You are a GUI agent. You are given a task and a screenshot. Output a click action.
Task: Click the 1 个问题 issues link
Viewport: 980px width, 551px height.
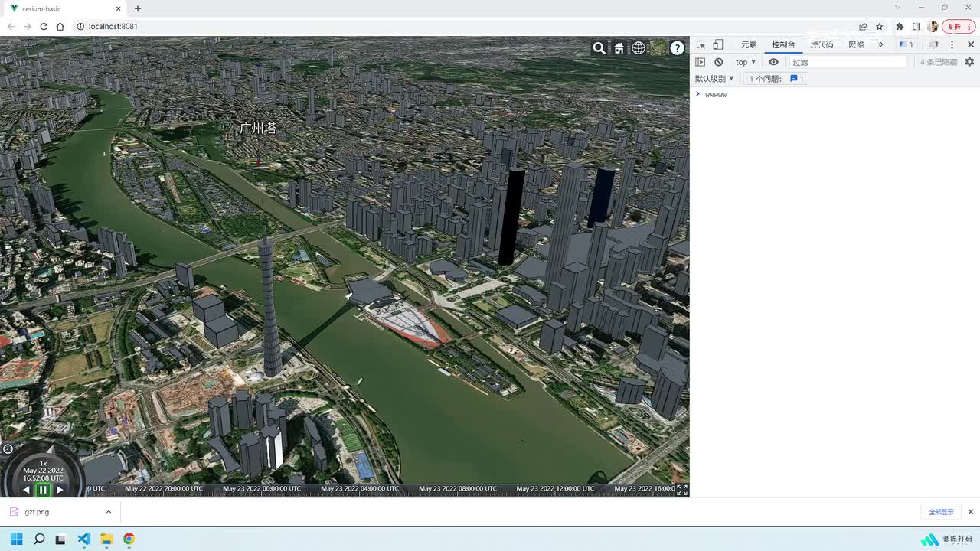776,78
